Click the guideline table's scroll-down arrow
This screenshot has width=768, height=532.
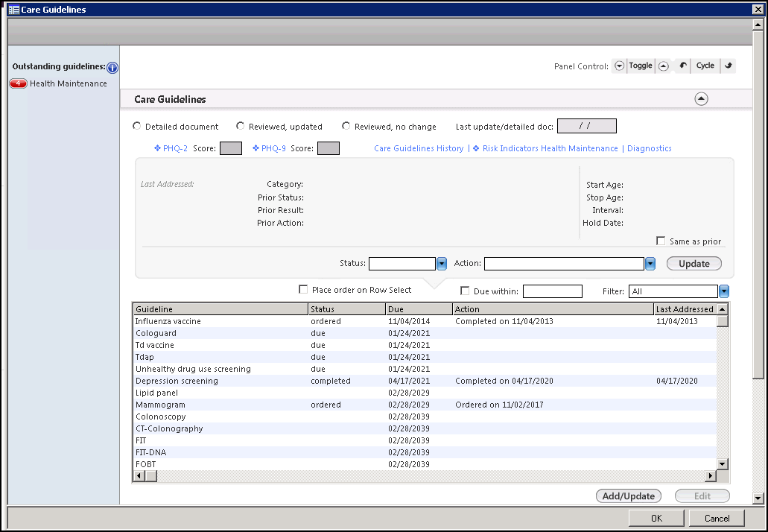(x=723, y=463)
